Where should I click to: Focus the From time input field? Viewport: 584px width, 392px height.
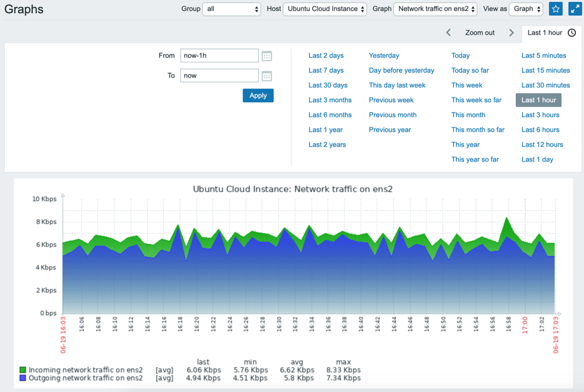click(x=219, y=56)
